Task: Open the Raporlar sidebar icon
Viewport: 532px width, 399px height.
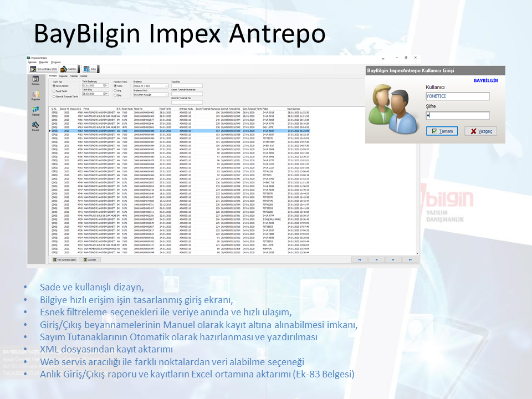Action: point(35,96)
